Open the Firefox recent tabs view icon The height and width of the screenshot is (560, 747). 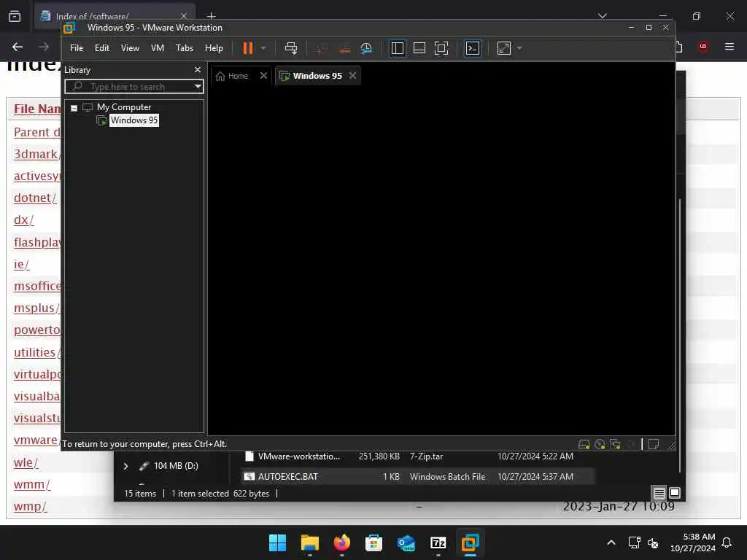pos(15,16)
